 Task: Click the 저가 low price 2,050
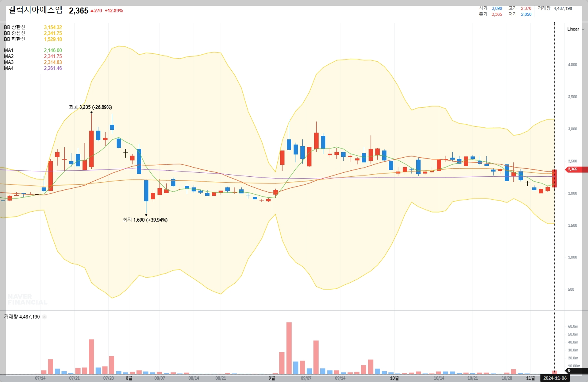pos(526,14)
